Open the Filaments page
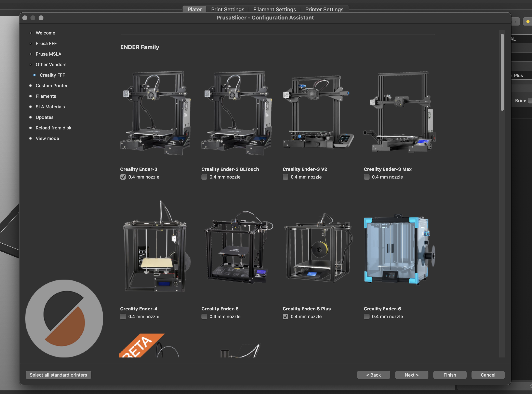Viewport: 532px width, 394px height. (x=46, y=96)
